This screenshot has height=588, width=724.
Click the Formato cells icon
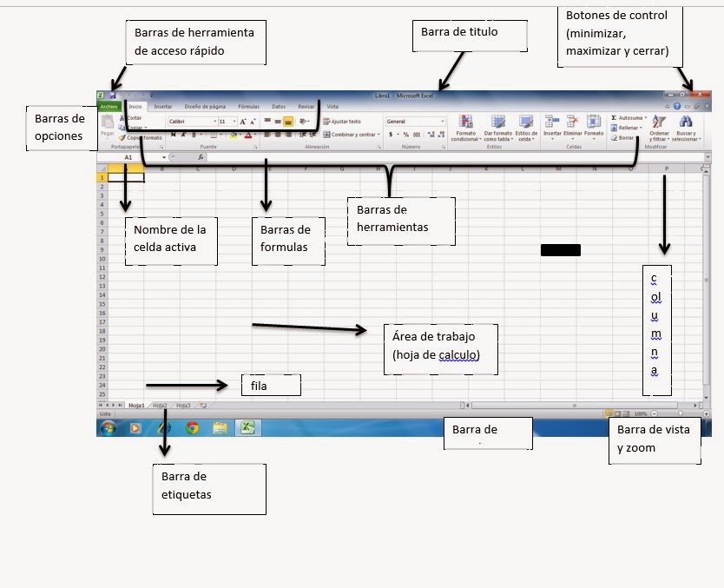[593, 122]
